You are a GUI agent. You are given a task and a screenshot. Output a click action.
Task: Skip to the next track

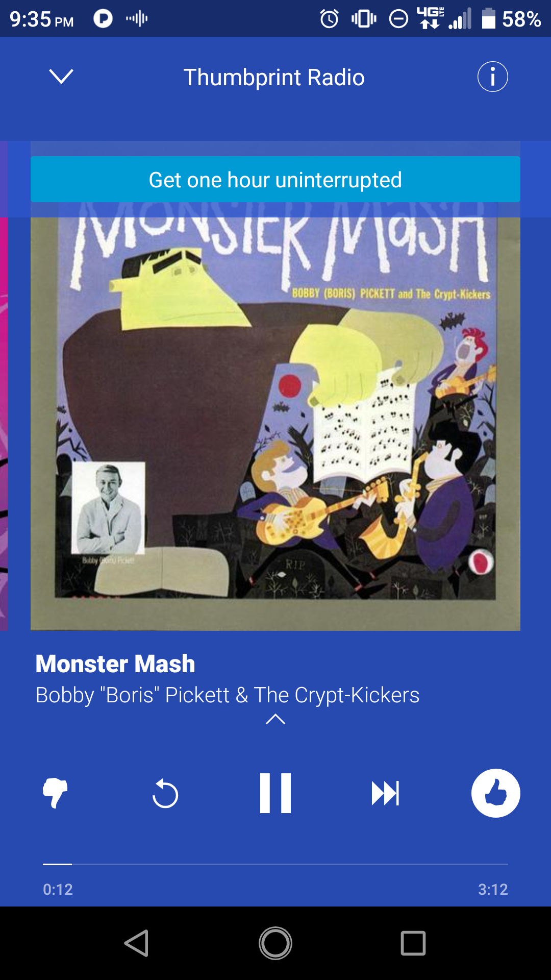tap(385, 793)
